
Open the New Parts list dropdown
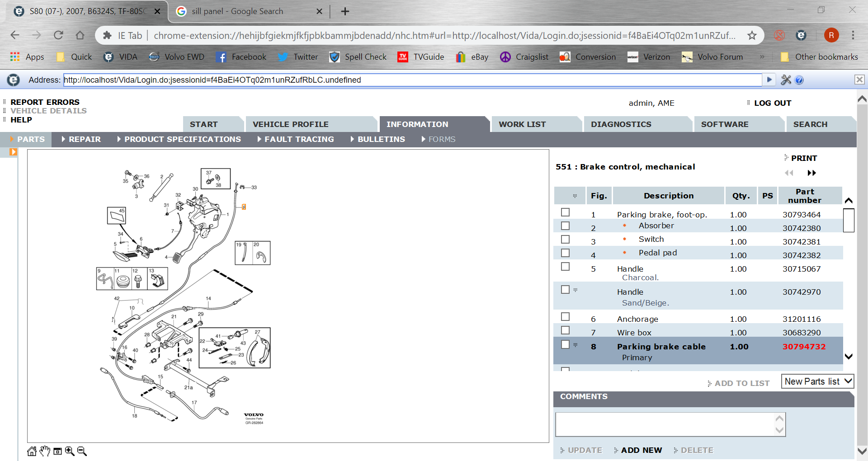[x=817, y=381]
